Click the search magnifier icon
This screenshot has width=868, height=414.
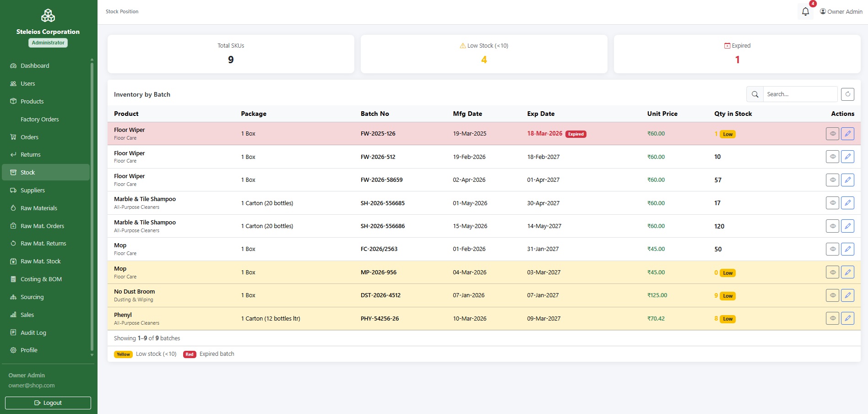click(755, 94)
